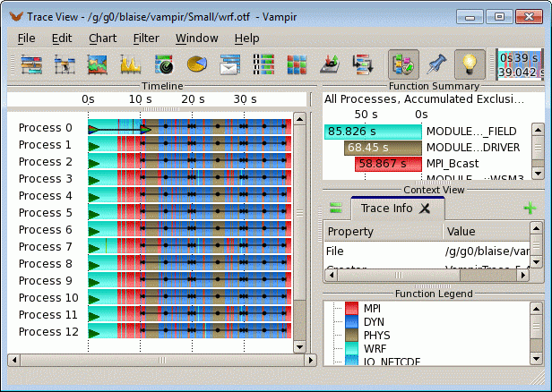Open the Edit menu
The image size is (552, 392).
pos(62,38)
